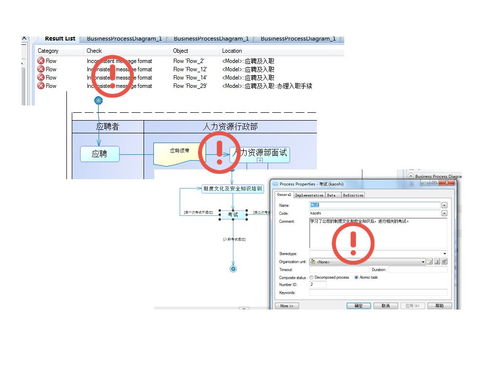
Task: Expand the plus marker on 人力资源部面试 process
Action: pos(260,160)
